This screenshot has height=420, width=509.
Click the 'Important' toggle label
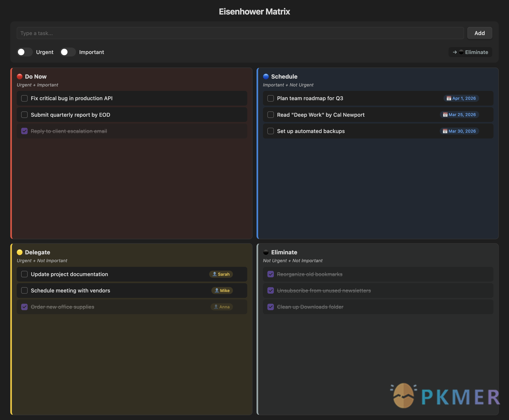pos(92,52)
